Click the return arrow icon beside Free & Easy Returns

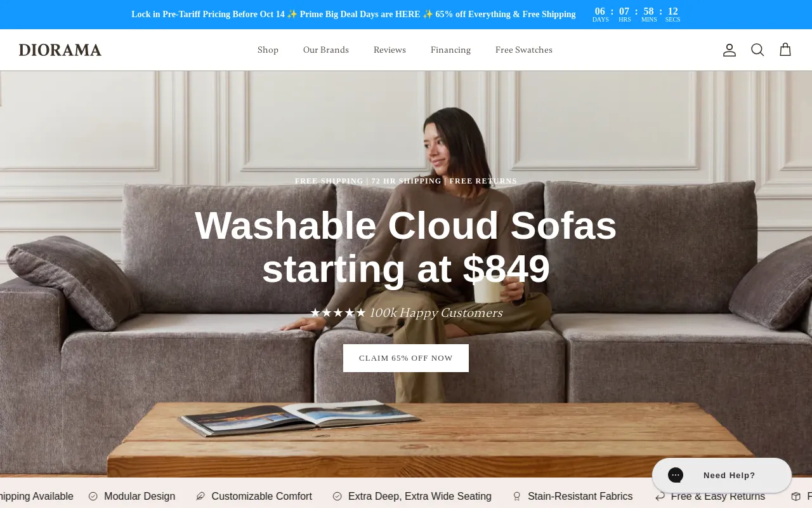click(x=660, y=497)
